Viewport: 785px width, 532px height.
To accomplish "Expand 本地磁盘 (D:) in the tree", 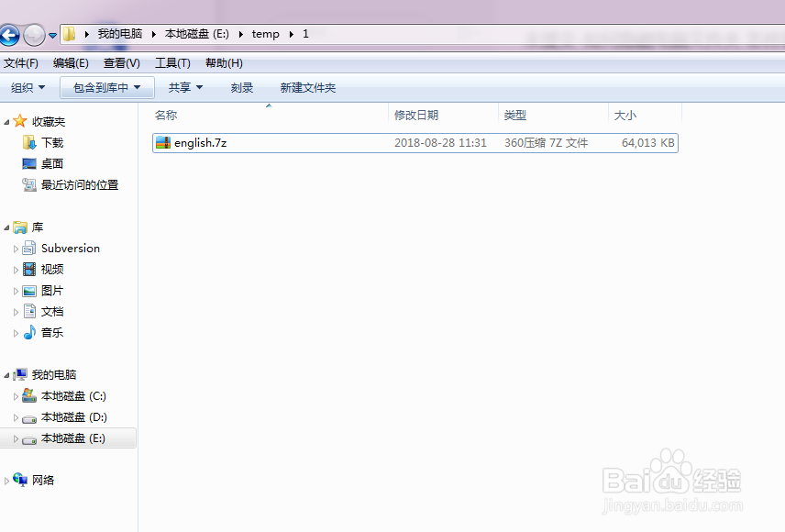I will pos(16,417).
